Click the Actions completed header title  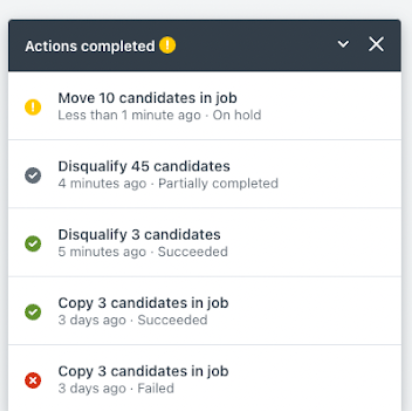coord(90,46)
